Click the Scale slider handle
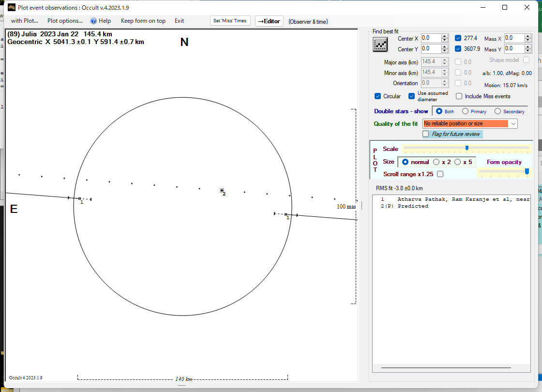Screen dimensions: 542x392 click(467, 148)
